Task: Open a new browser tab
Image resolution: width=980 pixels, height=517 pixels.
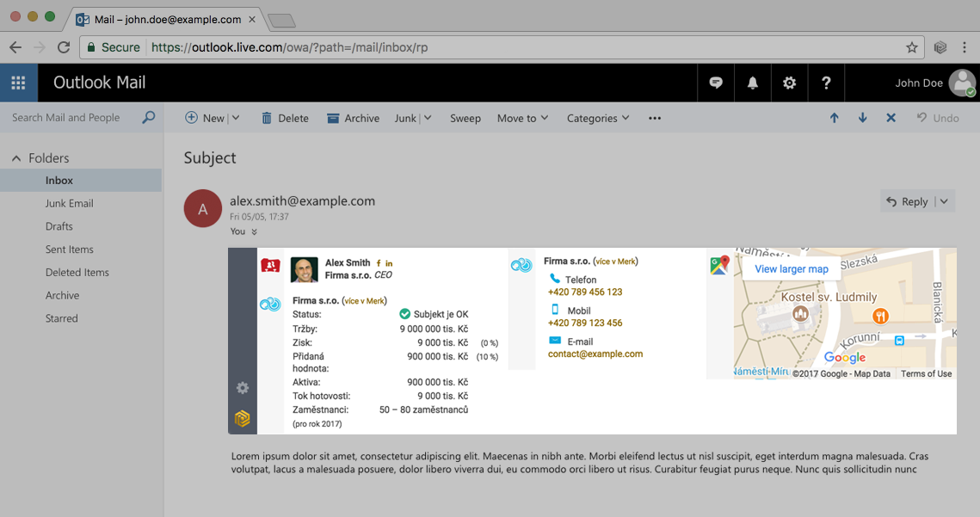Action: [281, 21]
